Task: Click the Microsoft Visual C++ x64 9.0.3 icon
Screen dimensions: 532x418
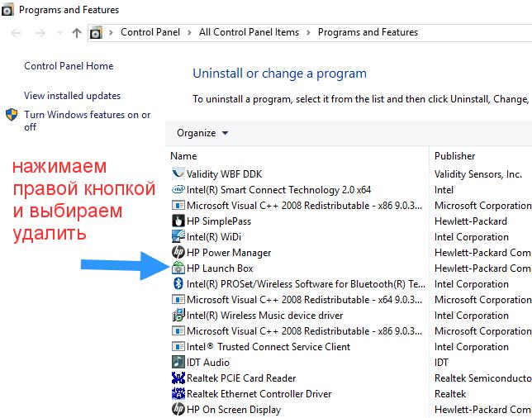Action: 178,299
